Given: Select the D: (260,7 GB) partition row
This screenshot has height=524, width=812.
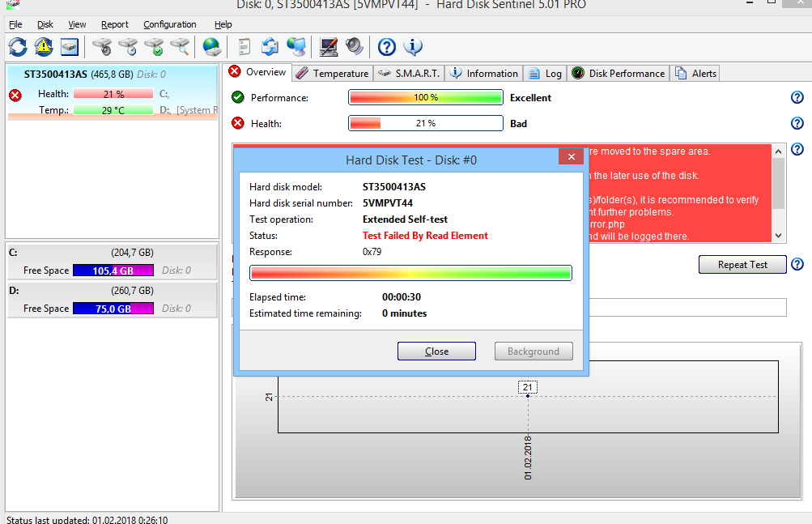Looking at the screenshot, I should [113, 300].
